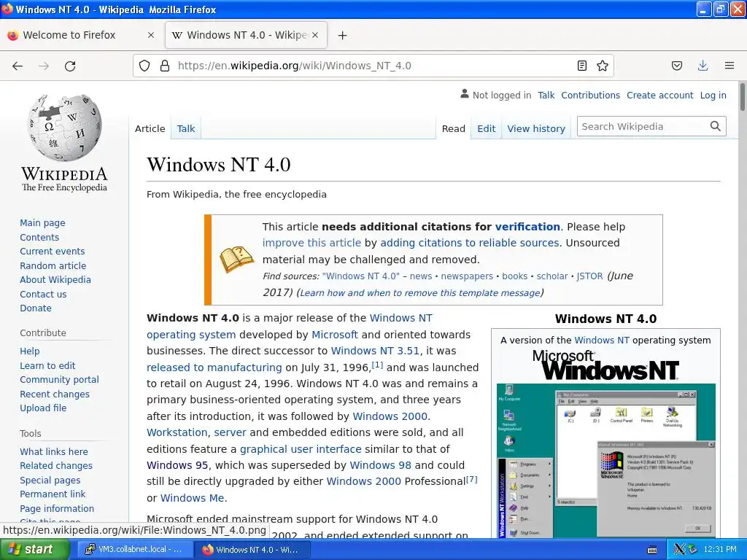The width and height of the screenshot is (747, 560).
Task: Open the Community portal link
Action: (60, 379)
